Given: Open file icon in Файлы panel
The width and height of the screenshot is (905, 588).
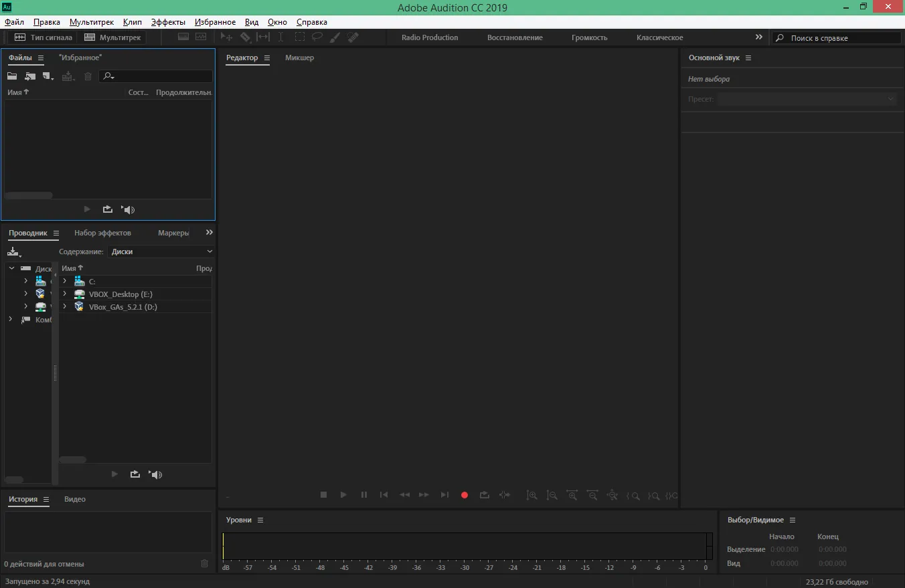Looking at the screenshot, I should [x=12, y=76].
